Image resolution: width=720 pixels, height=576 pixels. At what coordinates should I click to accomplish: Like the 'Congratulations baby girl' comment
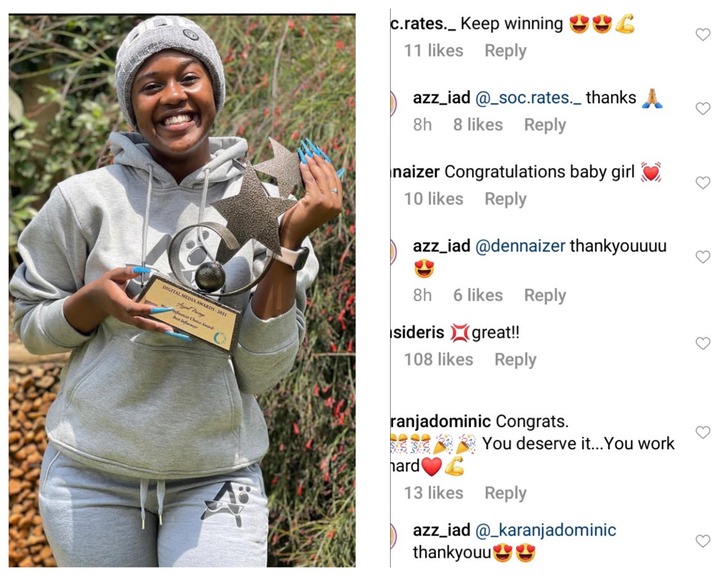[703, 183]
